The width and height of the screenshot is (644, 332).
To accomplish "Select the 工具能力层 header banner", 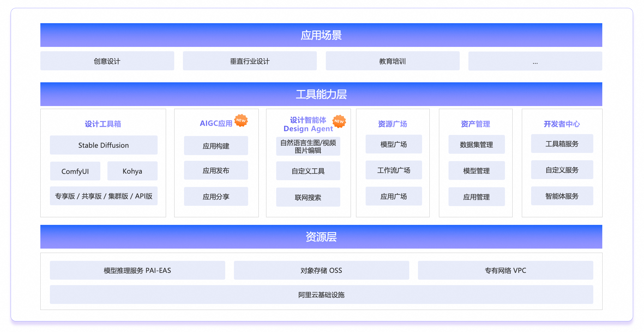I will click(x=321, y=94).
